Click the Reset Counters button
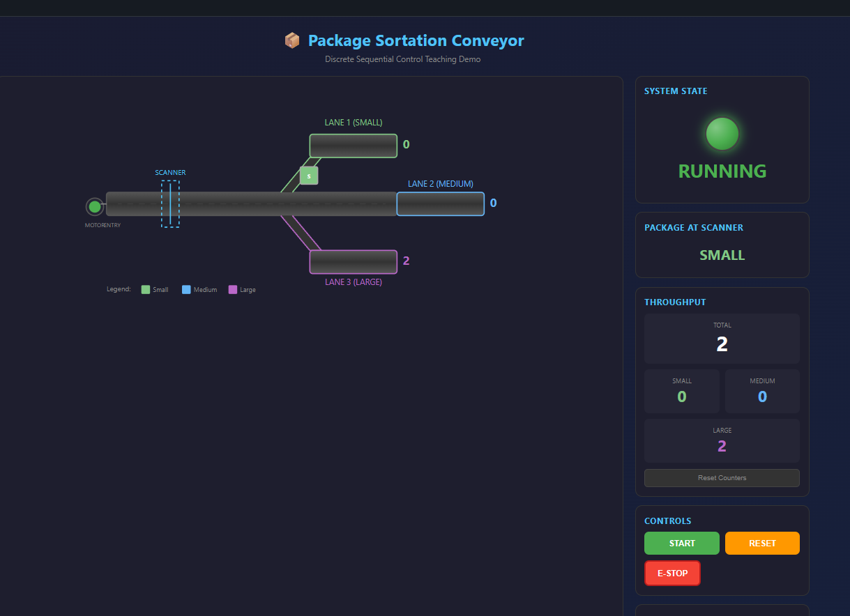The image size is (850, 616). coord(722,478)
